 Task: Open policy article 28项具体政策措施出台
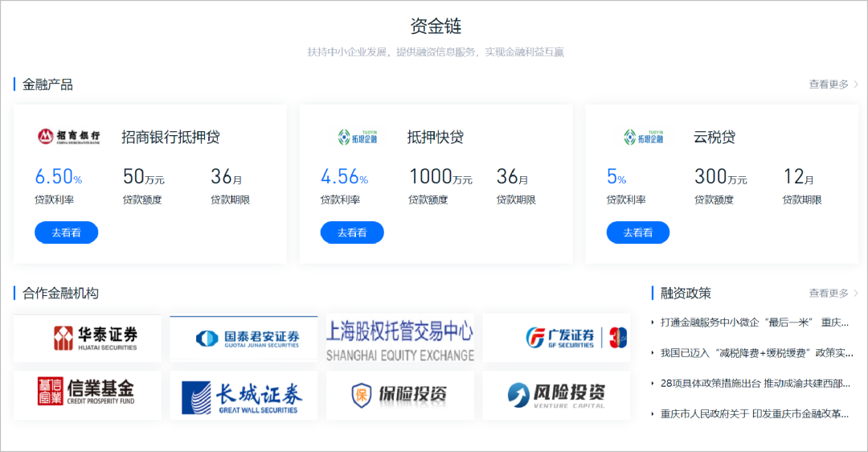tap(755, 384)
